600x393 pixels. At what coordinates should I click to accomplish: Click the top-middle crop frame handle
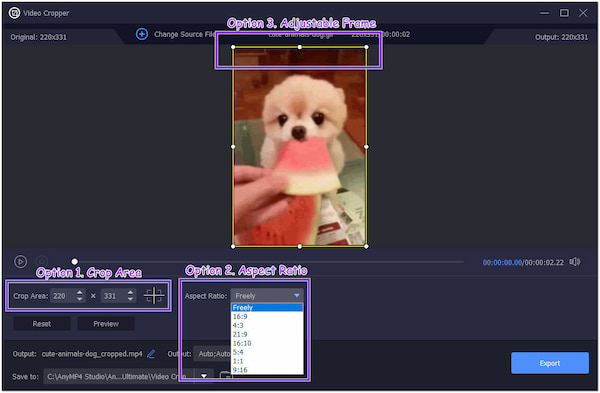[x=300, y=47]
